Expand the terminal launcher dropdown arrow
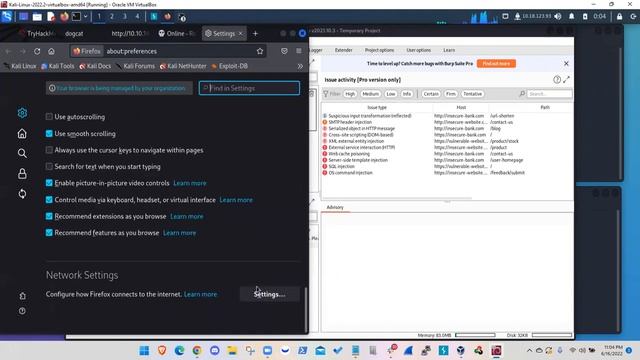640x360 pixels. pyautogui.click(x=86, y=17)
